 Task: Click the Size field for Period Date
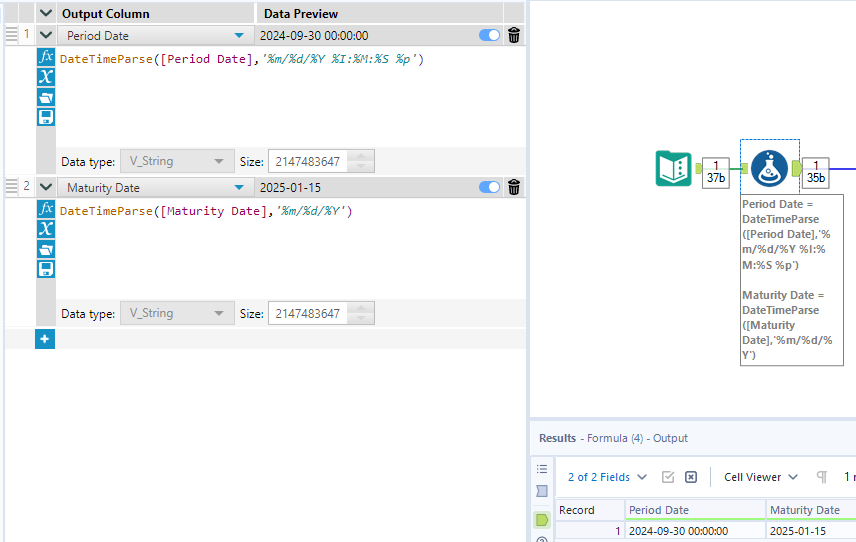coord(308,162)
